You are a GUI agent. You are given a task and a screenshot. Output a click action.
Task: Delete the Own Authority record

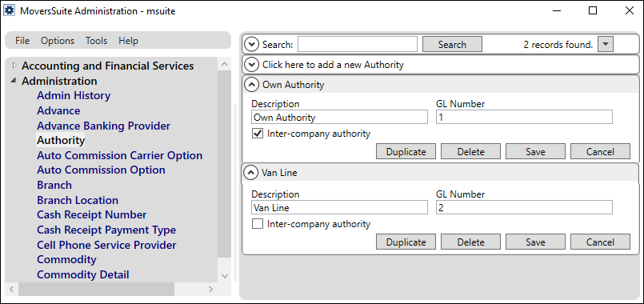click(470, 151)
